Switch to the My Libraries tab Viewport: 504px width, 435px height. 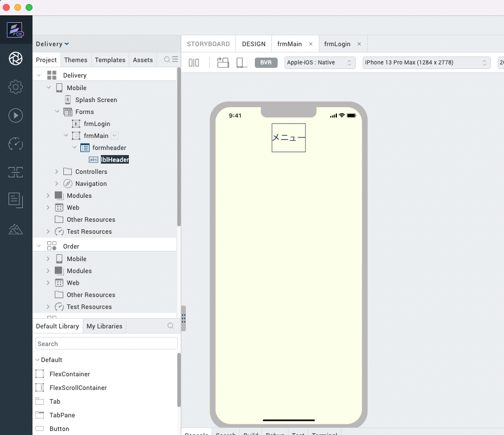pyautogui.click(x=104, y=326)
